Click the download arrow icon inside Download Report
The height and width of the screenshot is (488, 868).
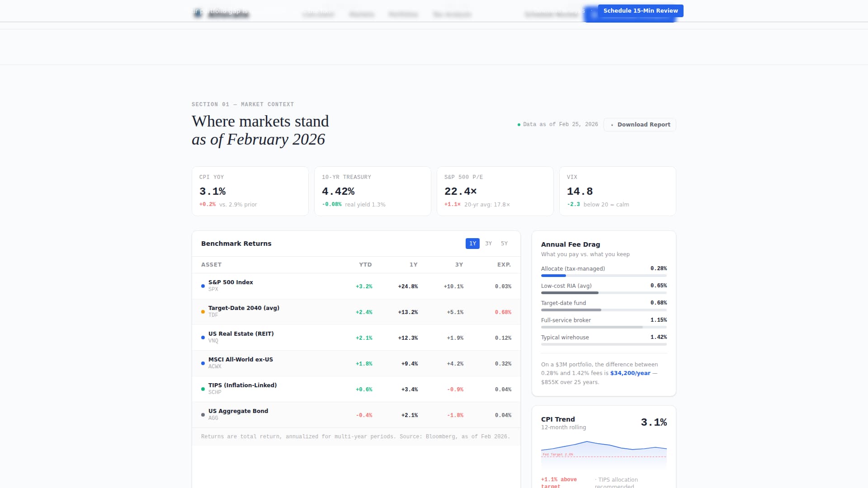tap(612, 125)
